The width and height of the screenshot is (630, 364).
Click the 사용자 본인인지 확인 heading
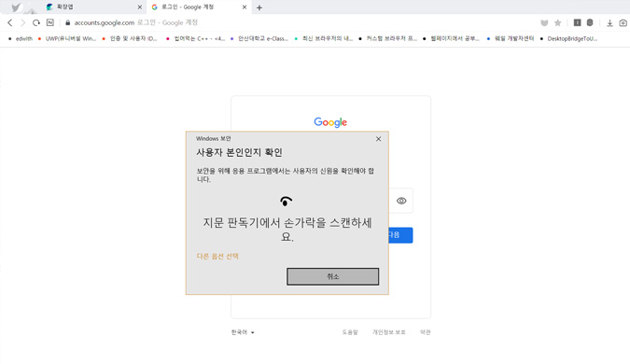click(239, 153)
